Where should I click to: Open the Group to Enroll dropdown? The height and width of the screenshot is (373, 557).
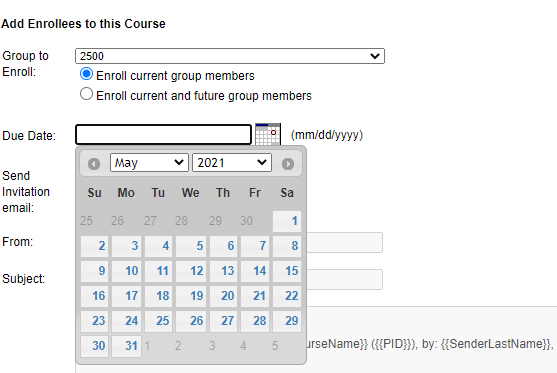pyautogui.click(x=230, y=56)
